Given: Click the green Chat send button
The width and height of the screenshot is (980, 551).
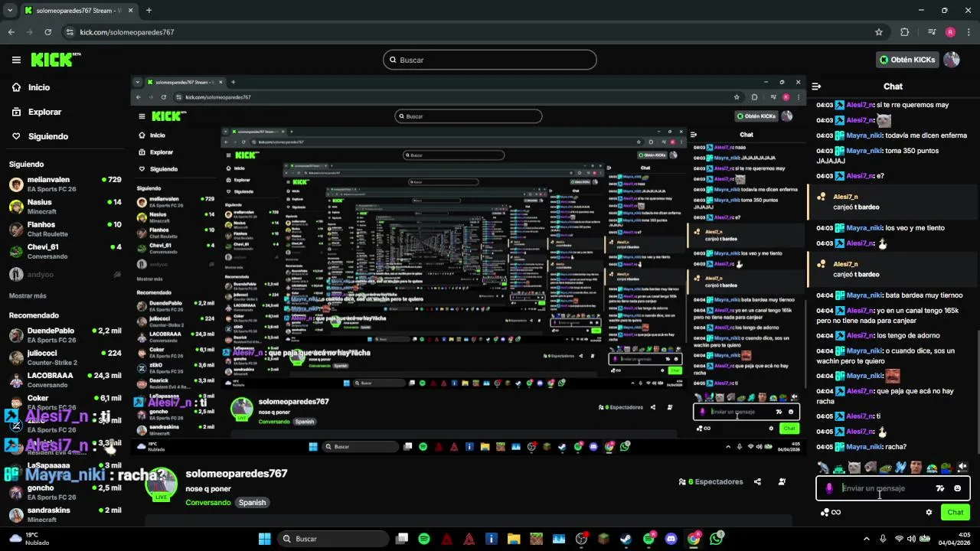Looking at the screenshot, I should tap(955, 513).
